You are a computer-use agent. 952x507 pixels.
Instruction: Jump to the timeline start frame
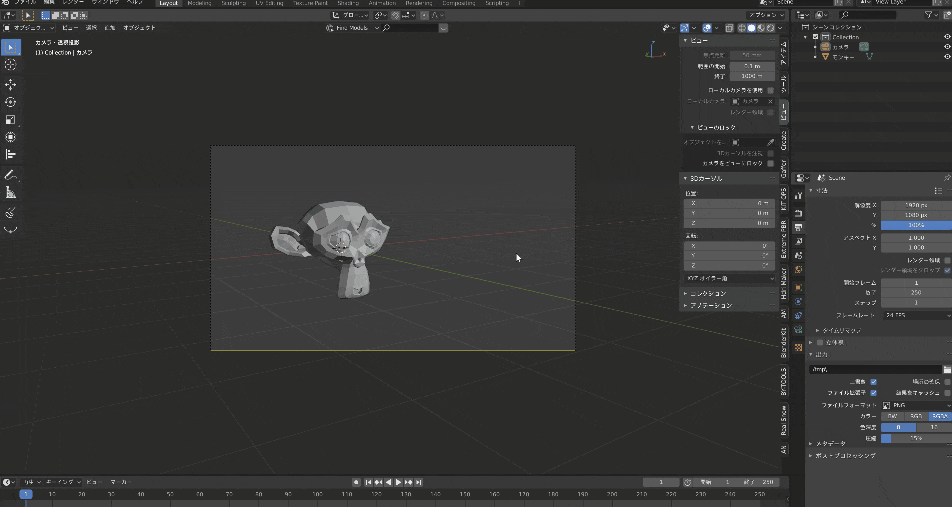(x=368, y=482)
